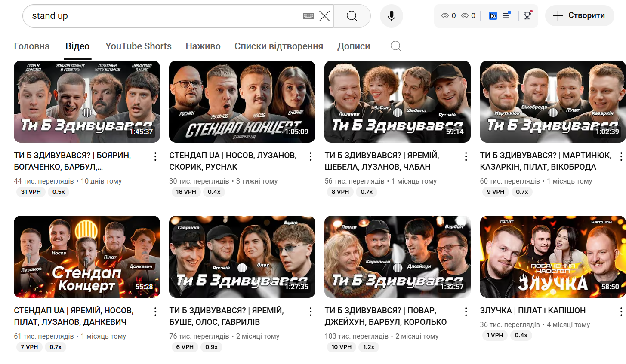This screenshot has height=364, width=626.
Task: Go to the Дописи tab
Action: click(x=354, y=46)
